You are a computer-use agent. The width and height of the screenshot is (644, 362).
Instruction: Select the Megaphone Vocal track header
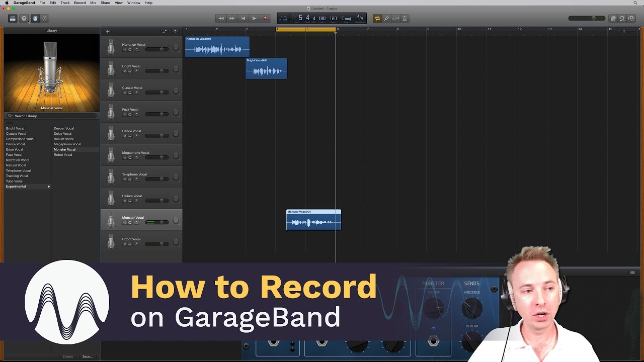[x=141, y=155]
